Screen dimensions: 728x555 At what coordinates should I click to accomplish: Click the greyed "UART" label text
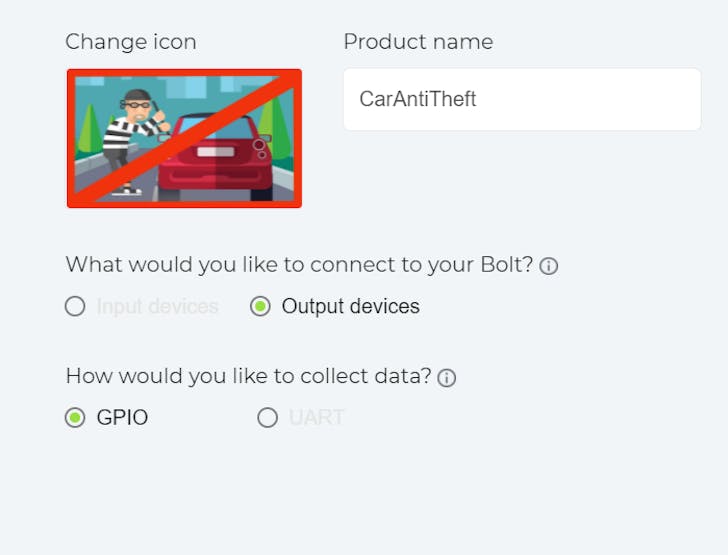tap(316, 418)
